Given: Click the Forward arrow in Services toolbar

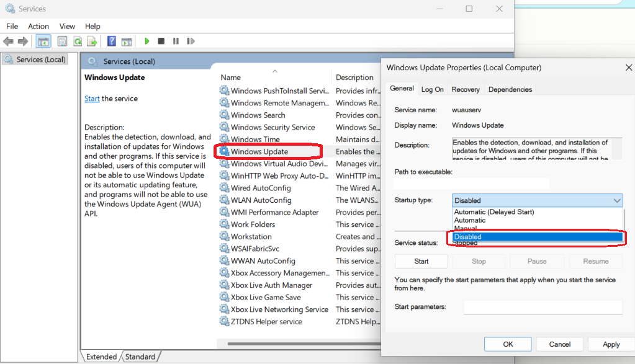Looking at the screenshot, I should (x=23, y=42).
